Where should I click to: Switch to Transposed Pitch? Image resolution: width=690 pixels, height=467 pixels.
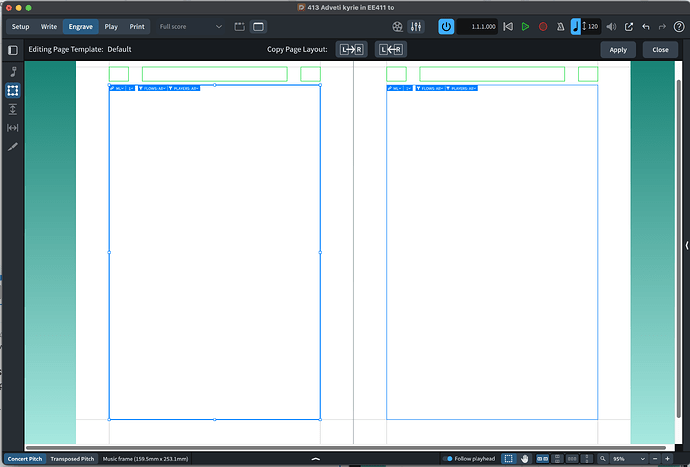[x=72, y=459]
